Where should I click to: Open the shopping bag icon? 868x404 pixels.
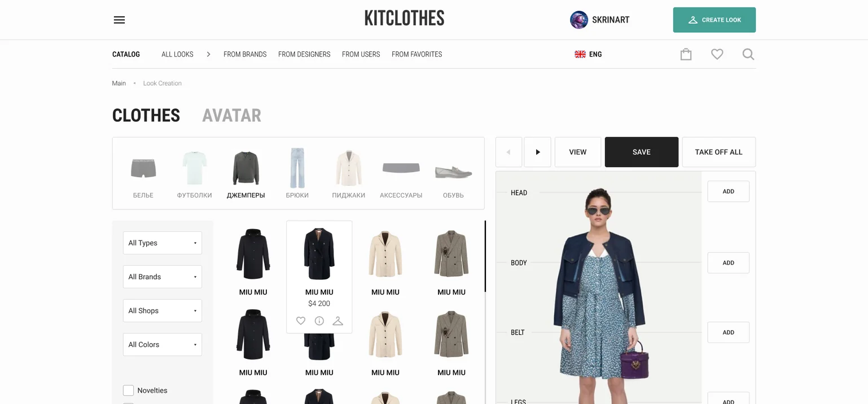(686, 54)
